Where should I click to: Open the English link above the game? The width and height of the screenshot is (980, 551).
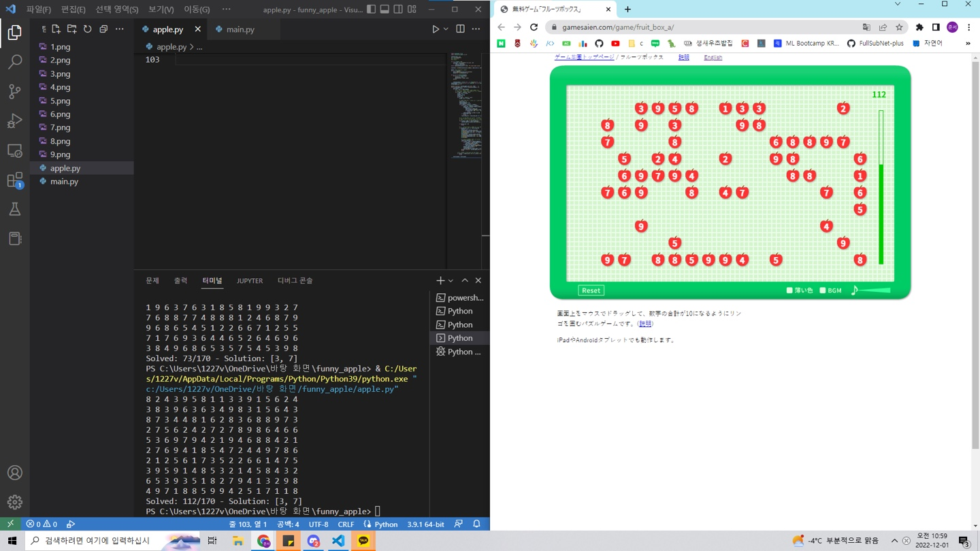pos(713,57)
